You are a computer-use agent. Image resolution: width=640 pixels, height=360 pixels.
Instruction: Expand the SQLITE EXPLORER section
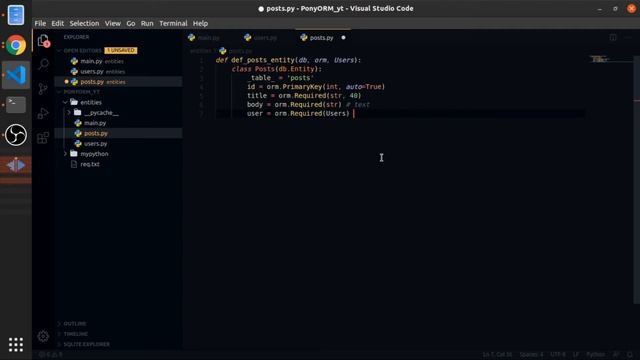[x=59, y=344]
